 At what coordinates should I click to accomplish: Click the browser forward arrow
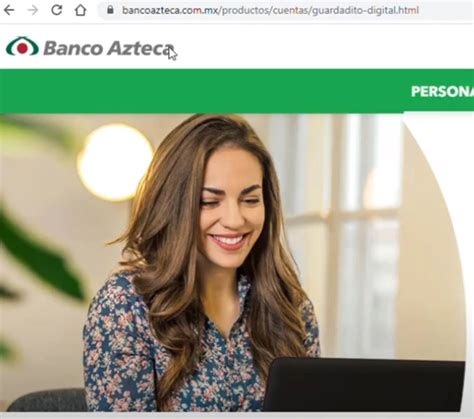[x=33, y=10]
